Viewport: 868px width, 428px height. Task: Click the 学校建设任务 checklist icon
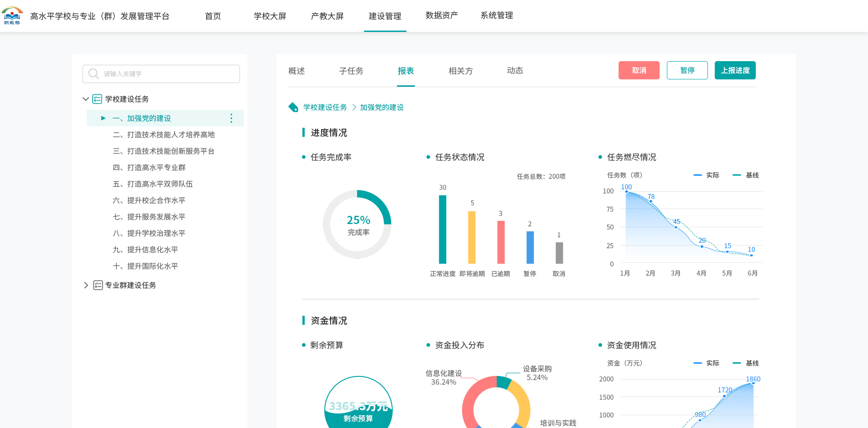coord(97,99)
